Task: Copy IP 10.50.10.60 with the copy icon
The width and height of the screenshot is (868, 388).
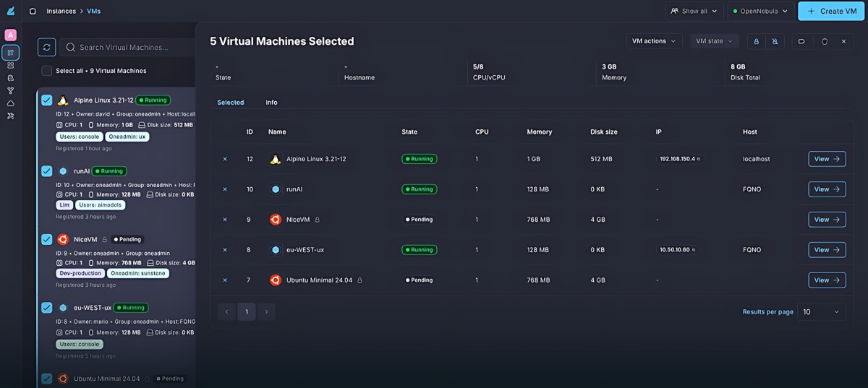Action: pos(694,250)
